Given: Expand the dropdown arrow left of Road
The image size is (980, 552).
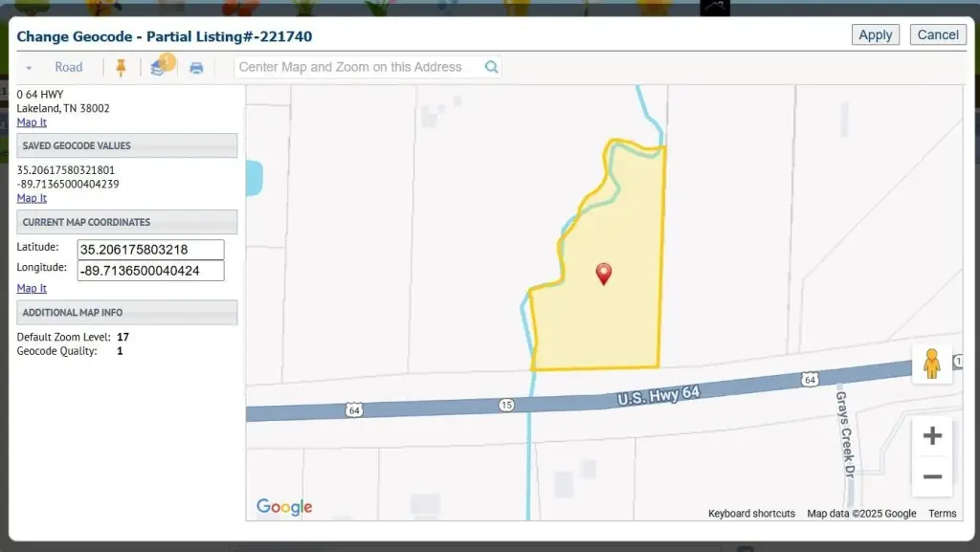Looking at the screenshot, I should [x=29, y=68].
